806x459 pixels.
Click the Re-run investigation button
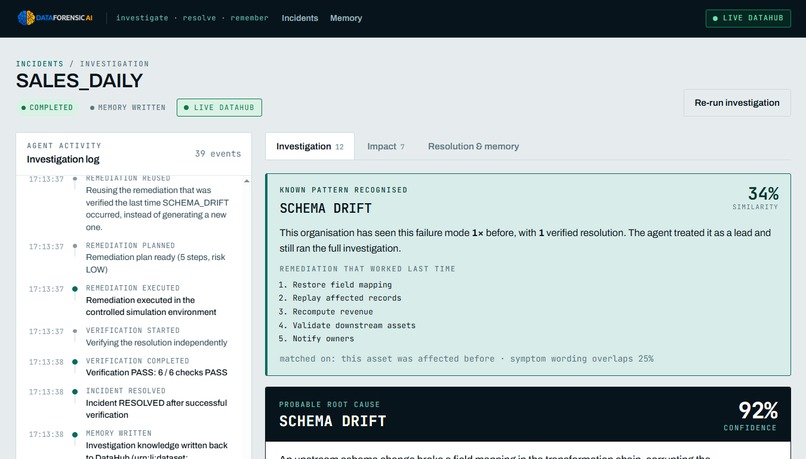(x=737, y=103)
